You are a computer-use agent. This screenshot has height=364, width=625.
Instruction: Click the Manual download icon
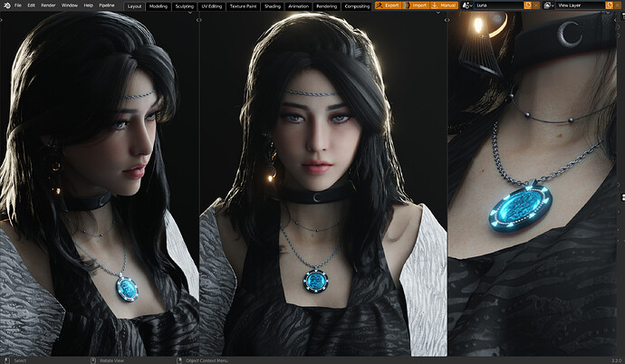pyautogui.click(x=435, y=5)
